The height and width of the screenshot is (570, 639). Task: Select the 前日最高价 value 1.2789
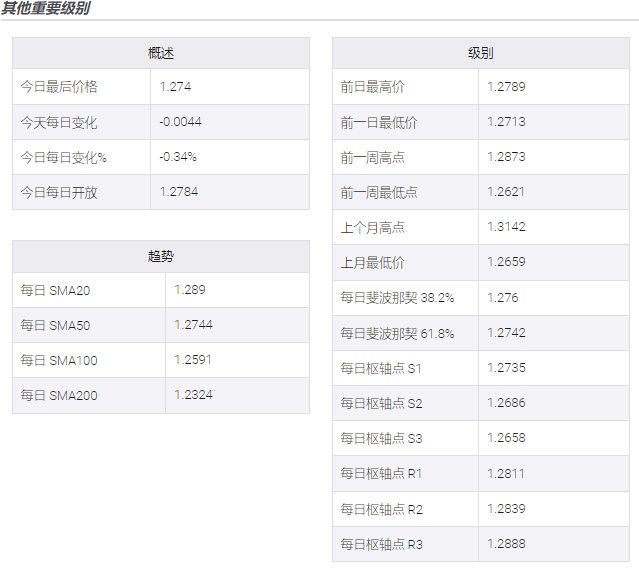coord(506,87)
